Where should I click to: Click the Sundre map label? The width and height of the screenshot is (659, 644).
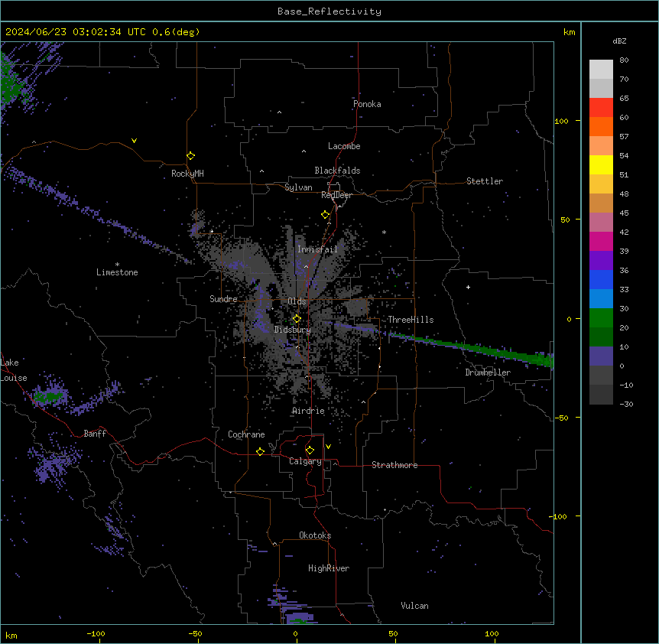coord(223,299)
